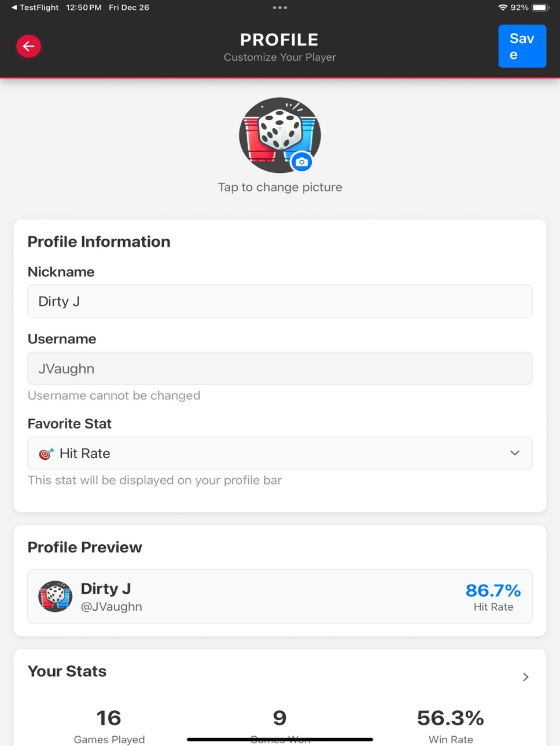The image size is (560, 746).
Task: Tap the 'Tap to change picture' text
Action: [x=280, y=187]
